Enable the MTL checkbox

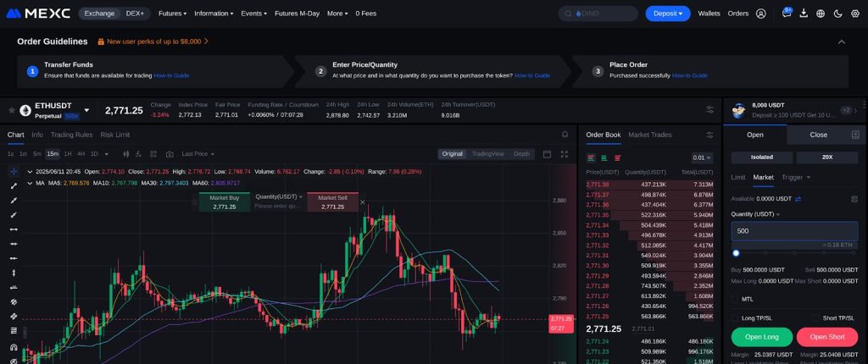735,299
